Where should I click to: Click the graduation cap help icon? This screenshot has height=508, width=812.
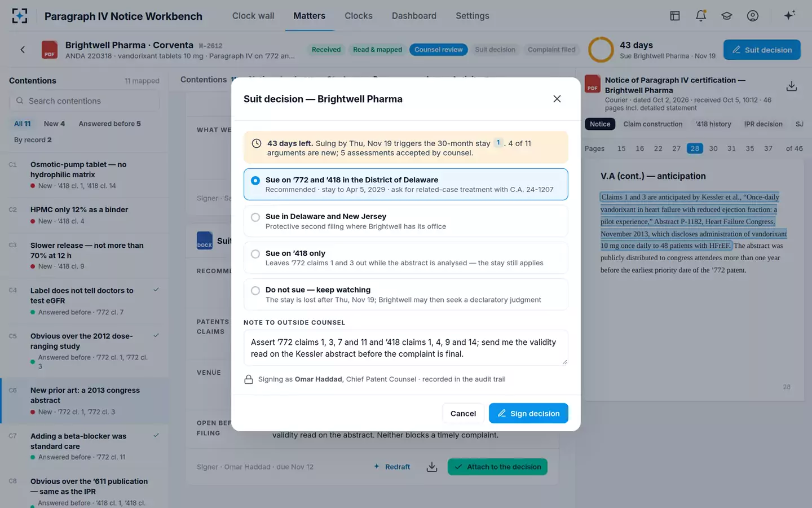point(727,16)
